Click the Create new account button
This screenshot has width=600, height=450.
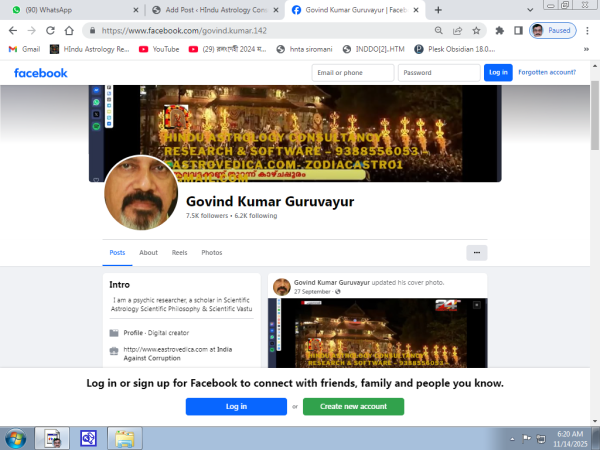pos(354,406)
